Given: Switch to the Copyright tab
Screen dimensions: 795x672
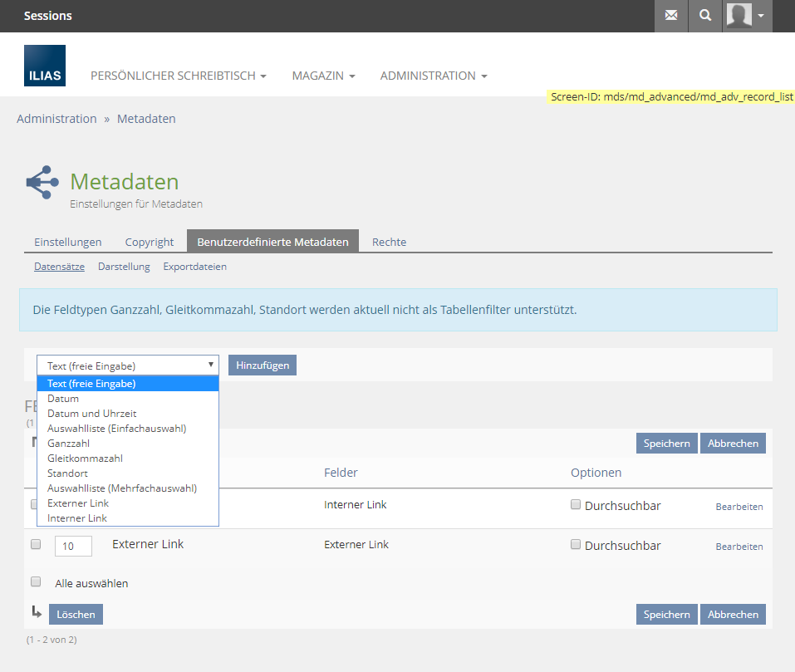Looking at the screenshot, I should [150, 242].
